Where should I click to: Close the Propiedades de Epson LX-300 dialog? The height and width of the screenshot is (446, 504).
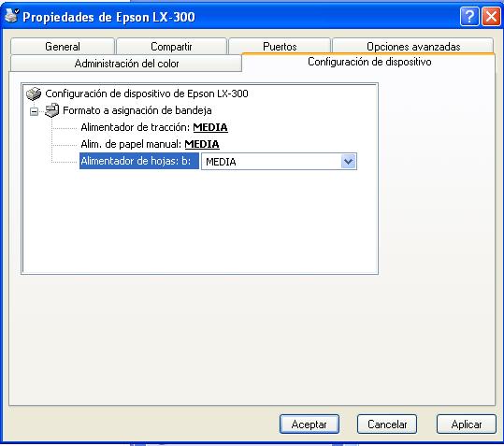tap(491, 16)
